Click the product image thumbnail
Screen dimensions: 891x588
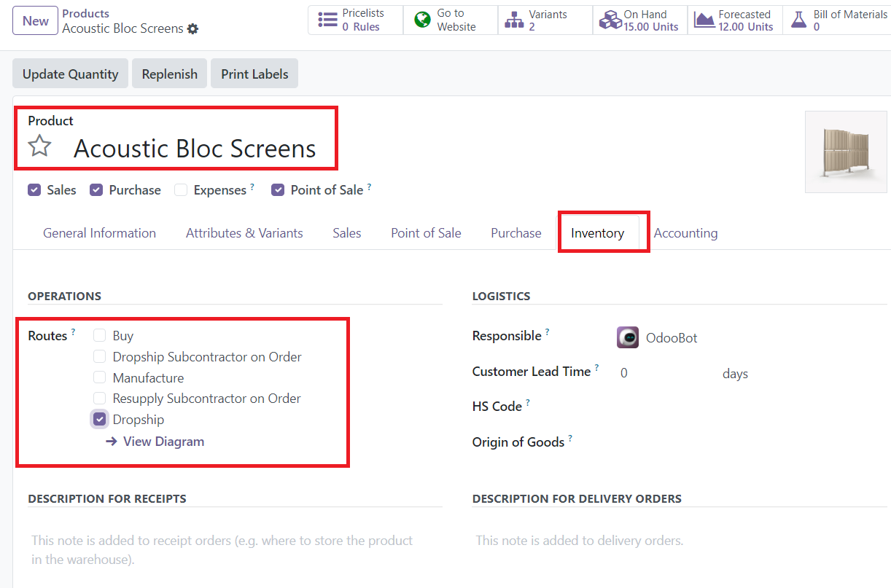(x=846, y=152)
